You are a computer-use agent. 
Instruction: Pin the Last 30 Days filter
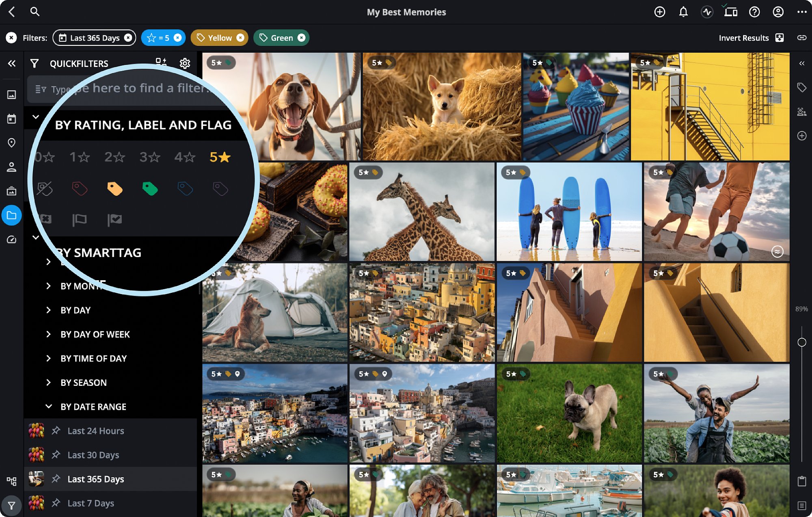(56, 454)
